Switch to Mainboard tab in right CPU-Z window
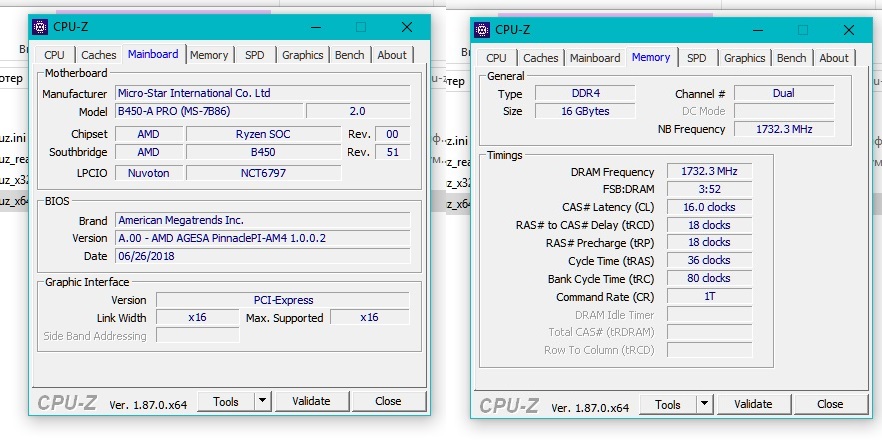The image size is (882, 441). [x=595, y=58]
